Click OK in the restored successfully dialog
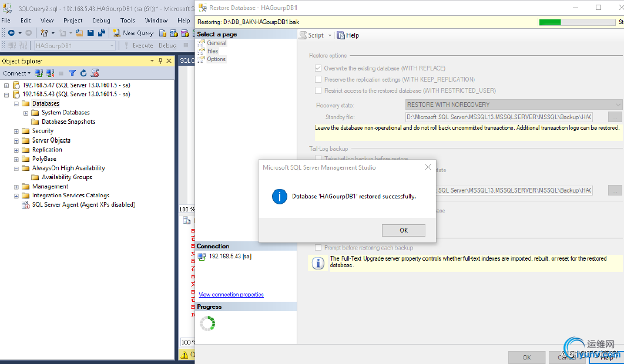624x364 pixels. point(404,230)
